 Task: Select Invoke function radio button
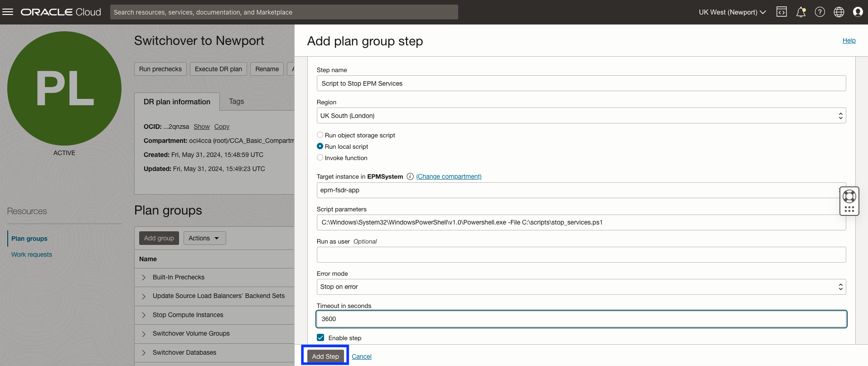point(320,157)
